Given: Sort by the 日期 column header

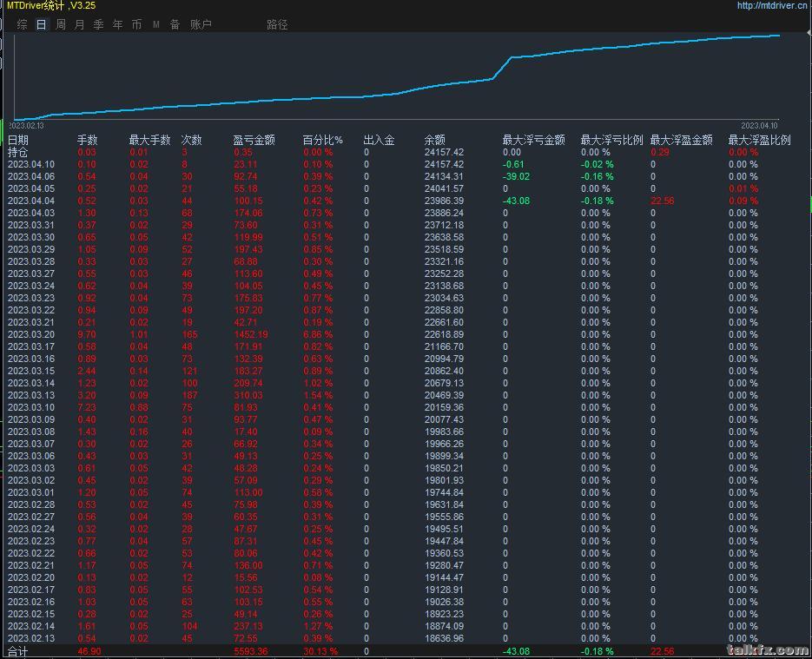Looking at the screenshot, I should pyautogui.click(x=18, y=140).
